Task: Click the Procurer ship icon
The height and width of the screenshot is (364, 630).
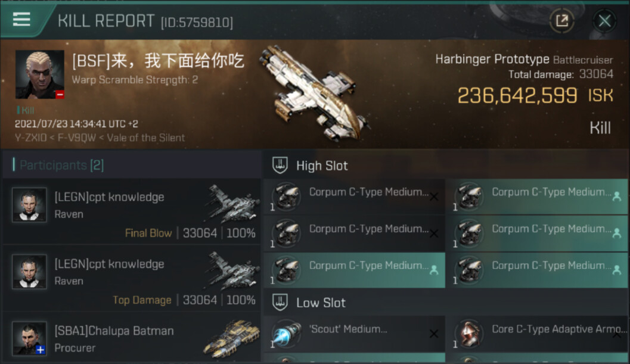Action: [232, 338]
